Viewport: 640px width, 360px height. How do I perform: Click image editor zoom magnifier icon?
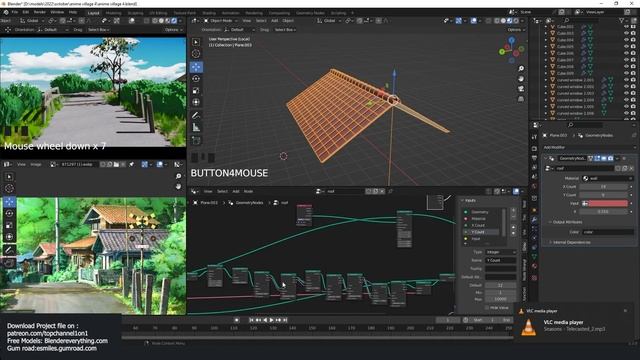pos(178,176)
